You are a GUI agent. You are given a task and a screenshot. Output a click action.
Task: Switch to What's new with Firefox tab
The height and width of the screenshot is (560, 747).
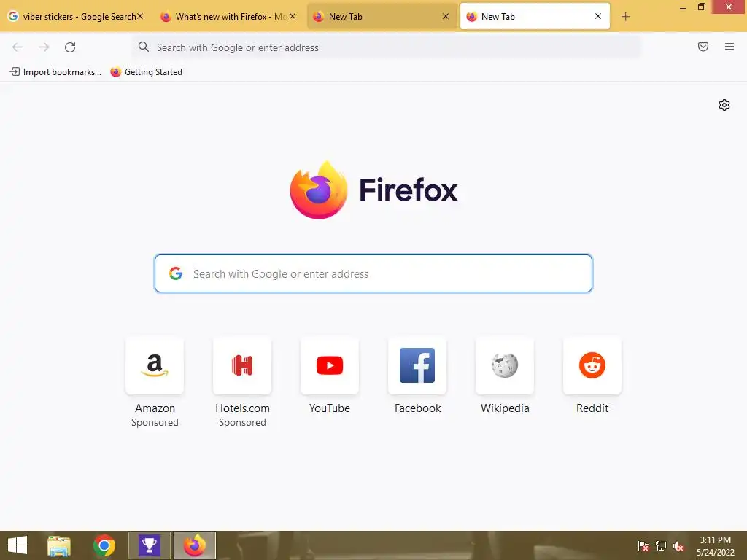pos(228,17)
